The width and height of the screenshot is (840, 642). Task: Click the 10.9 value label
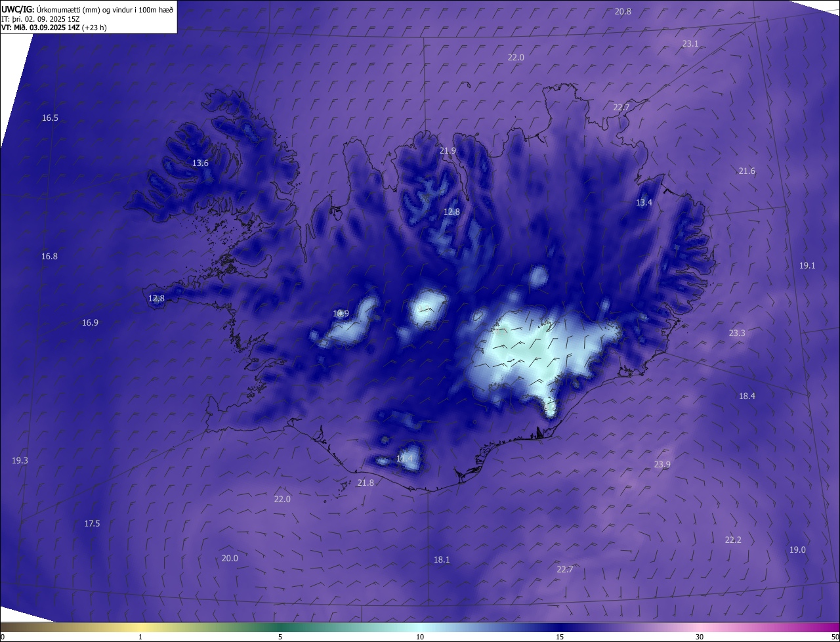coord(341,314)
